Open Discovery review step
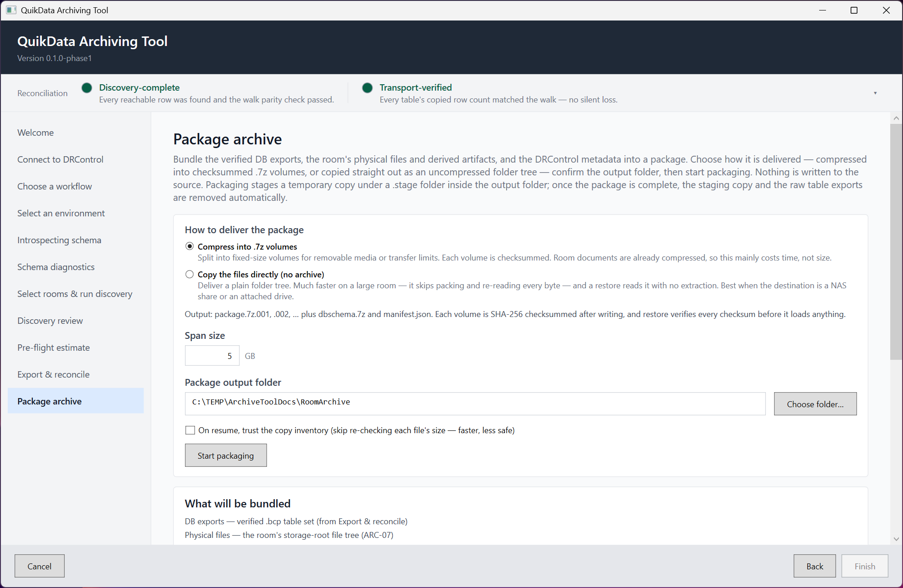 tap(76, 321)
